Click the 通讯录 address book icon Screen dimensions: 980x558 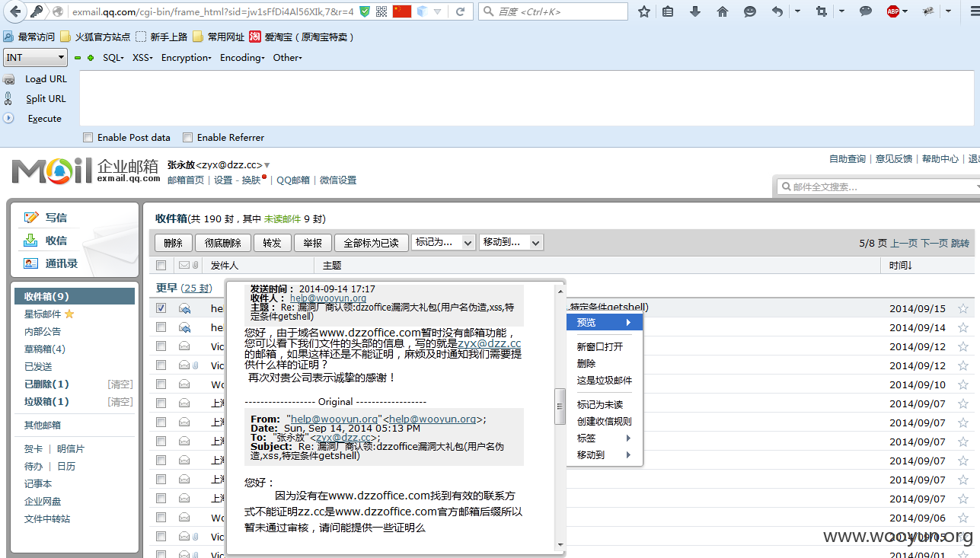coord(31,263)
